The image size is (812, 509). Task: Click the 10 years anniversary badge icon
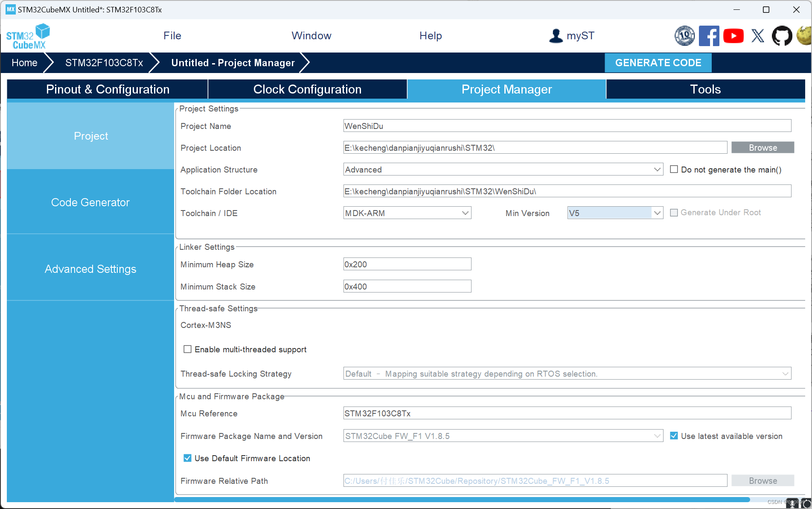pyautogui.click(x=684, y=36)
